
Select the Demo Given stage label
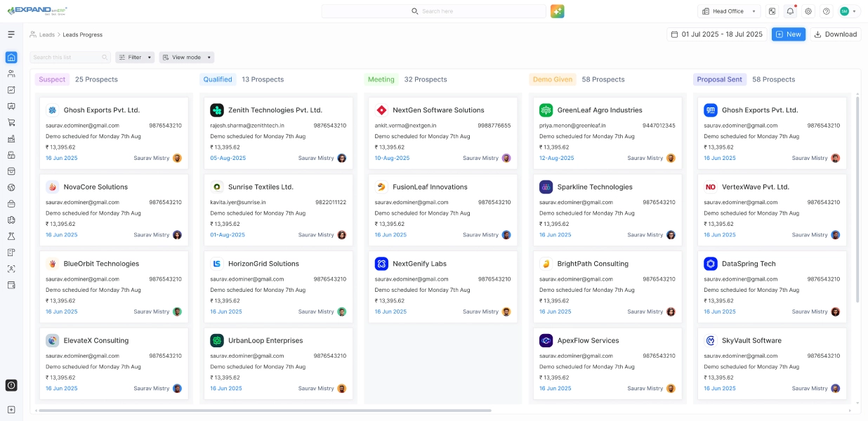(x=553, y=79)
